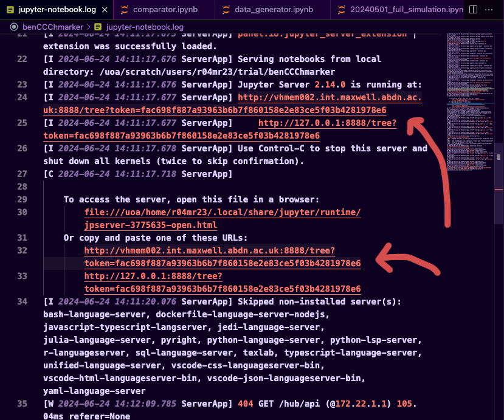Click line number 35 in the gutter
This screenshot has width=504, height=420.
click(x=22, y=404)
